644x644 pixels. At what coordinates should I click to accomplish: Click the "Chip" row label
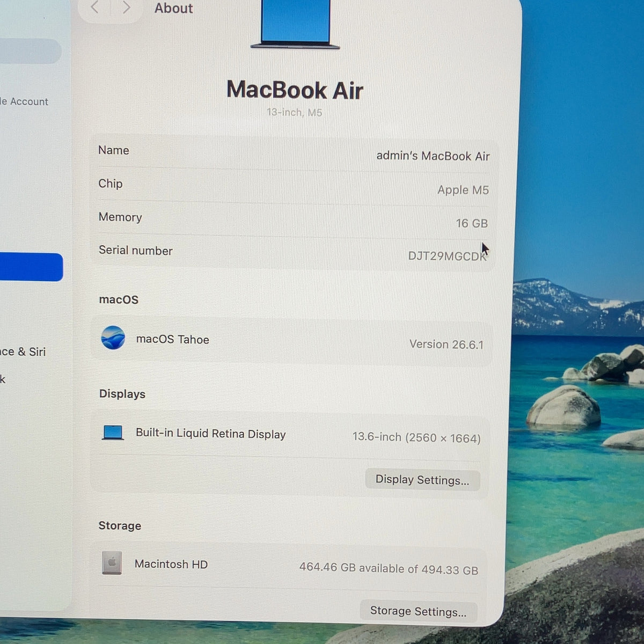click(111, 184)
